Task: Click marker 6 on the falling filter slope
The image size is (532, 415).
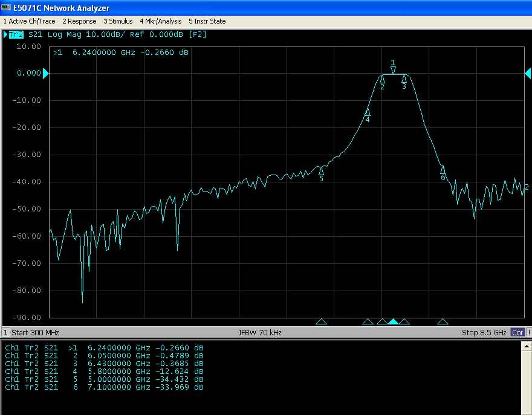Action: tap(443, 170)
